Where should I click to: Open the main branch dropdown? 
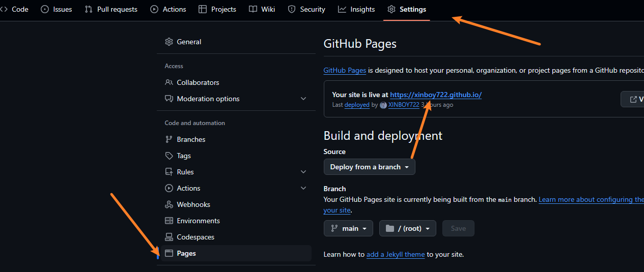click(x=348, y=228)
